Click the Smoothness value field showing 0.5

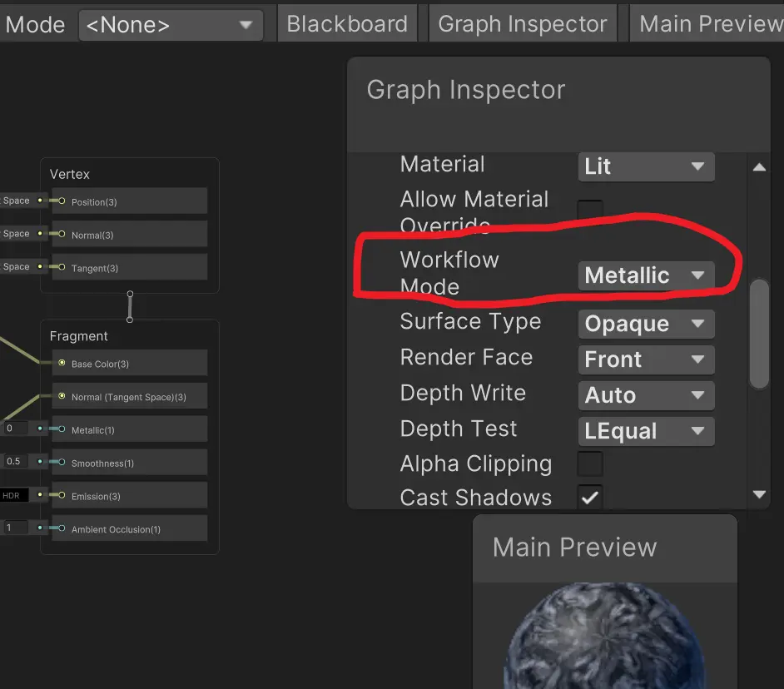(14, 462)
